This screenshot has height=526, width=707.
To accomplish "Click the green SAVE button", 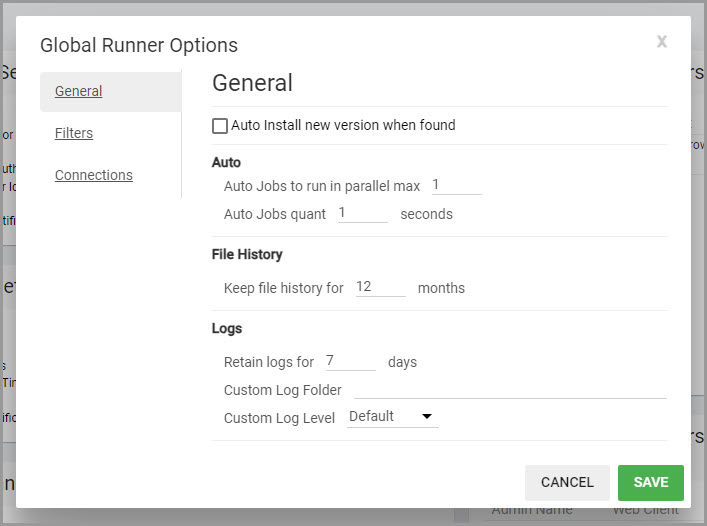I will 650,482.
